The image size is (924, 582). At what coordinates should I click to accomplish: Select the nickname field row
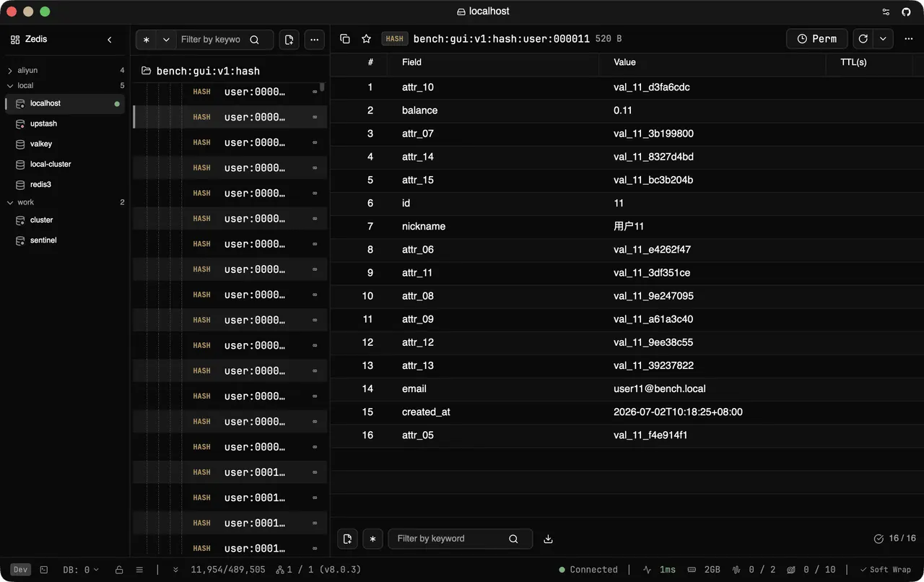tap(627, 226)
